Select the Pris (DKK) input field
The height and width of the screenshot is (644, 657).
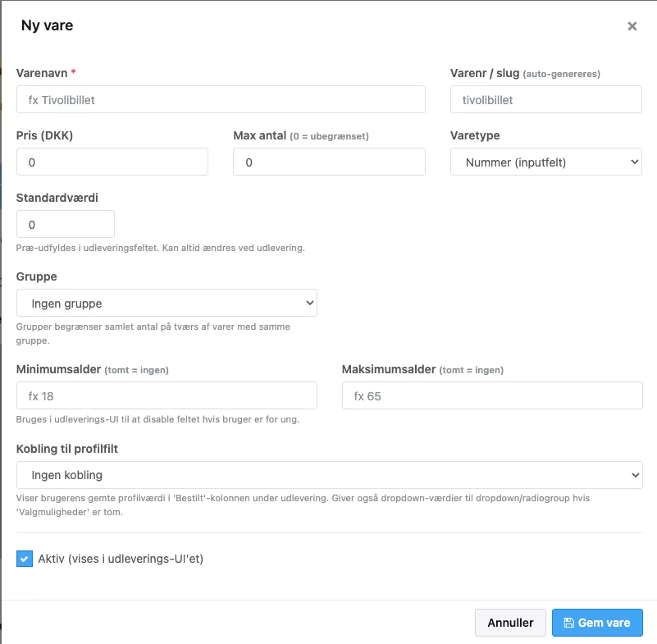click(x=112, y=162)
